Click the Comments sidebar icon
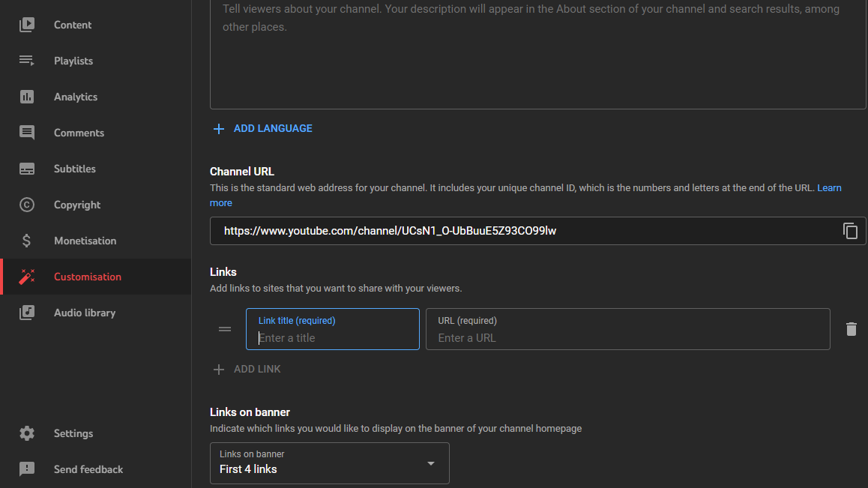Image resolution: width=868 pixels, height=488 pixels. (x=26, y=133)
